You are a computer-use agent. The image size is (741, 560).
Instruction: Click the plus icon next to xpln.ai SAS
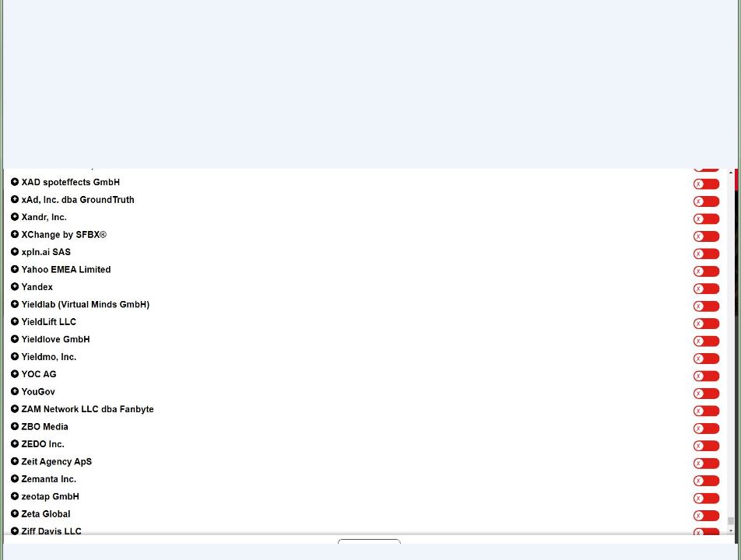point(15,252)
